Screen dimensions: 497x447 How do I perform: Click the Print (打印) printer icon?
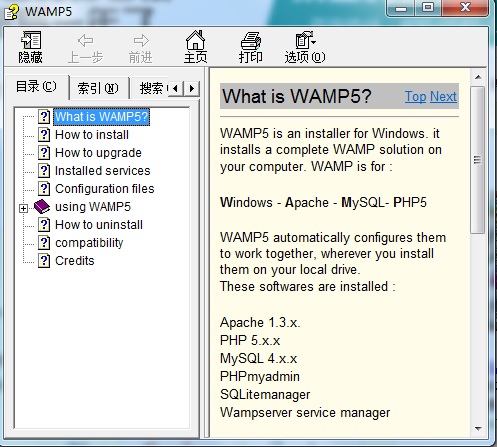pyautogui.click(x=251, y=41)
